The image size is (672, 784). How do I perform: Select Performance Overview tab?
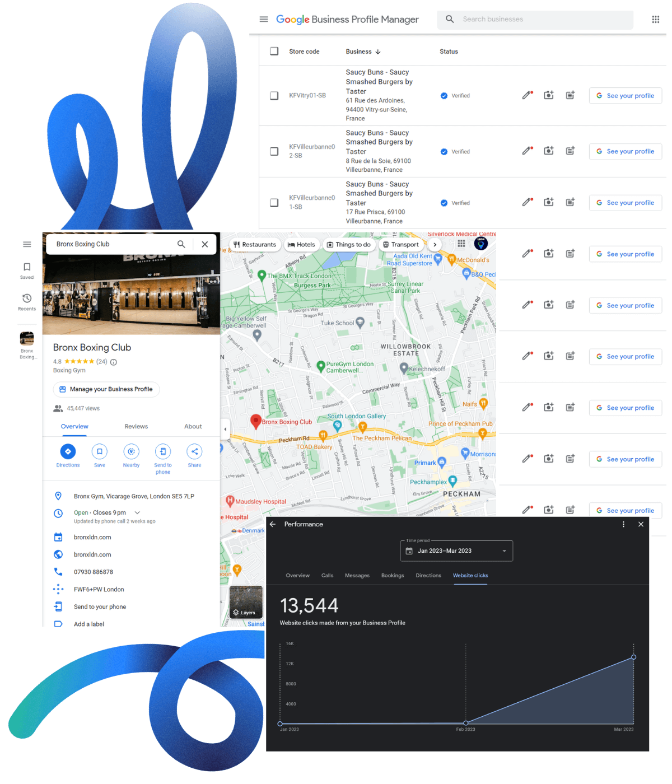point(297,576)
